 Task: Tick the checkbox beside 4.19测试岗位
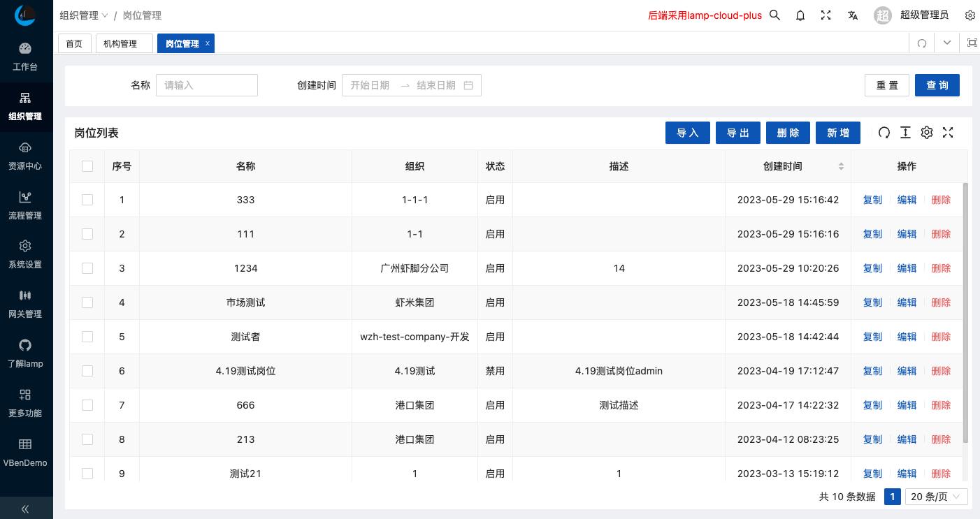click(x=87, y=371)
